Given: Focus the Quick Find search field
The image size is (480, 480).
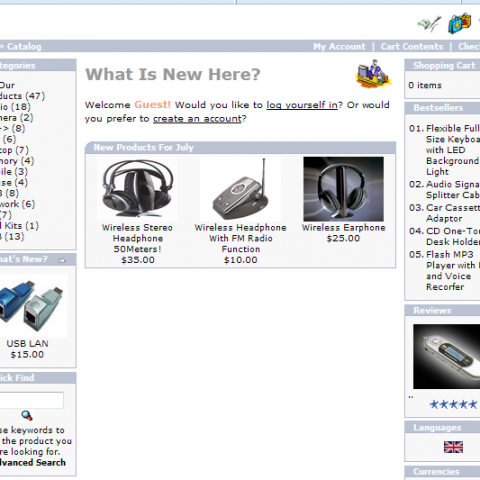Looking at the screenshot, I should [31, 400].
